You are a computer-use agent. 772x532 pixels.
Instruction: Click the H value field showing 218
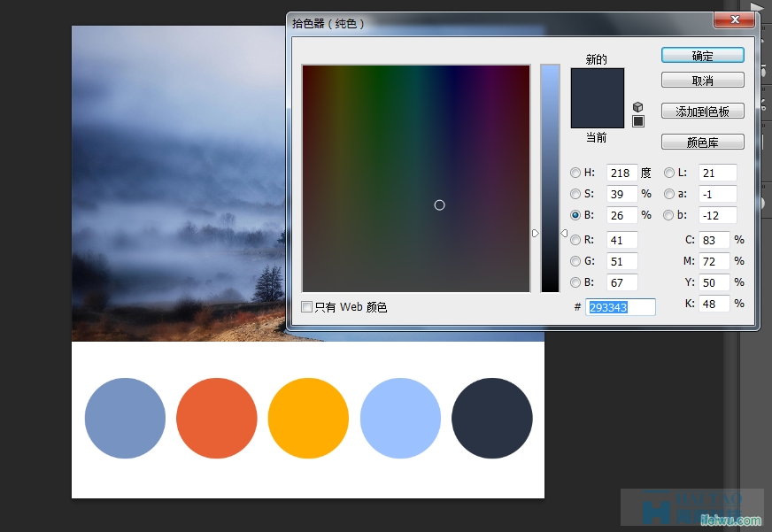621,173
